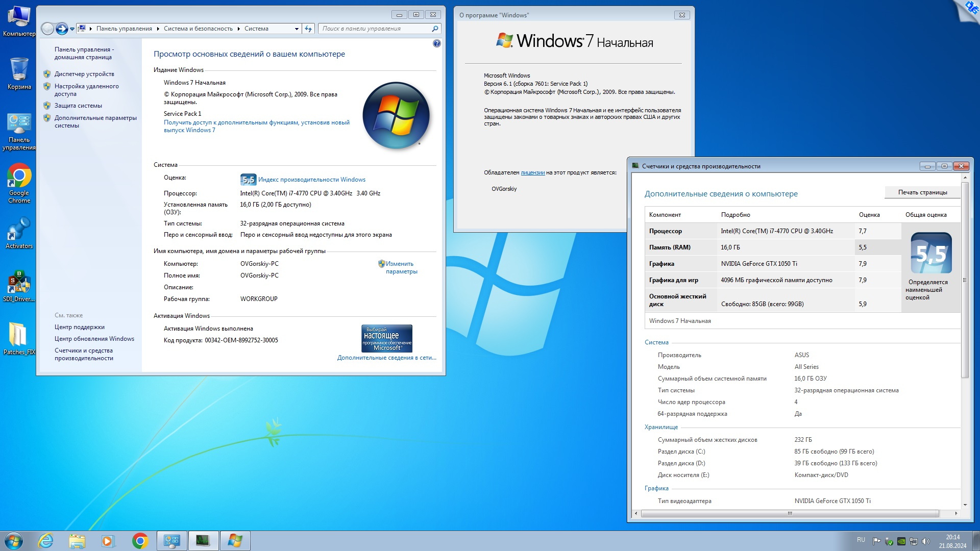Click the Forward navigation arrow in System window
Screen dimensions: 980x551
62,29
